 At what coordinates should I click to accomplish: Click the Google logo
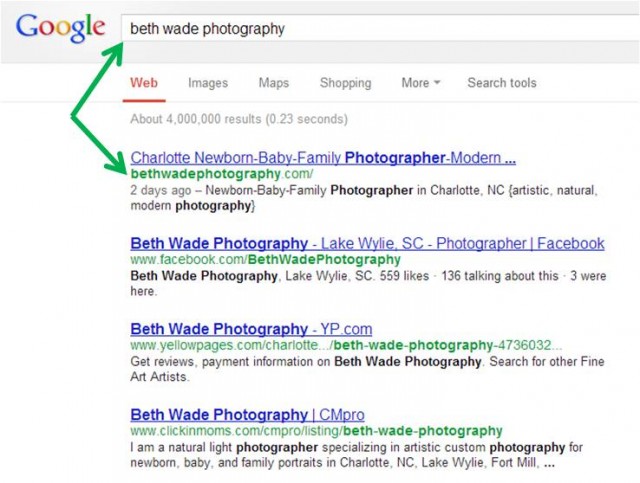coord(60,28)
